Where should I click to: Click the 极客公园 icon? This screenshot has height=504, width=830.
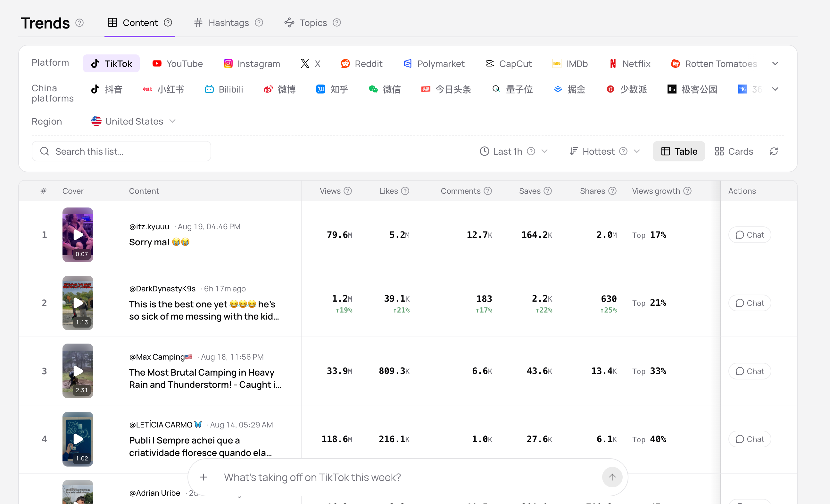coord(672,89)
